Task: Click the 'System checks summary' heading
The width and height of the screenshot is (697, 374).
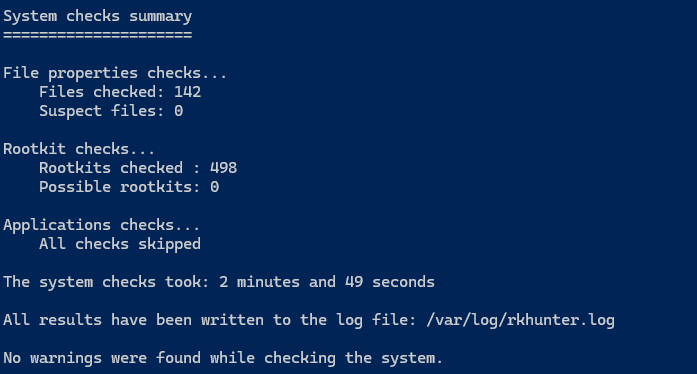Action: [x=97, y=16]
